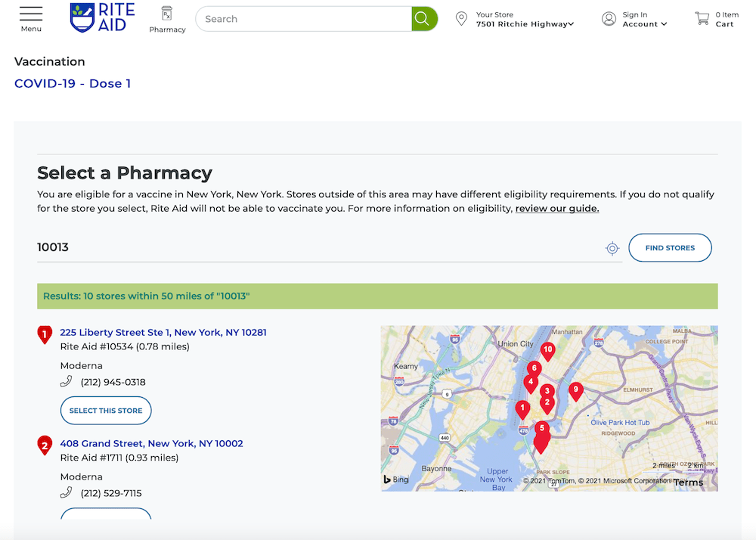Click the Vaccination heading text
This screenshot has width=756, height=540.
[x=50, y=62]
